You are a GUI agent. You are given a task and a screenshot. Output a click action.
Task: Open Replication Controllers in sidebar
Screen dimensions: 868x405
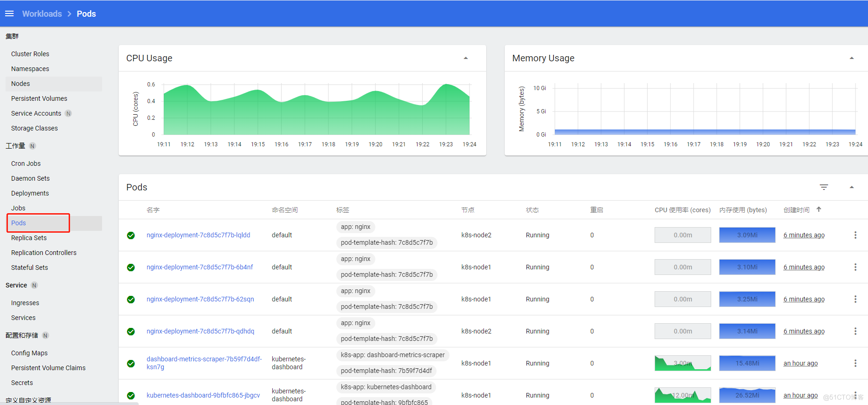[44, 253]
